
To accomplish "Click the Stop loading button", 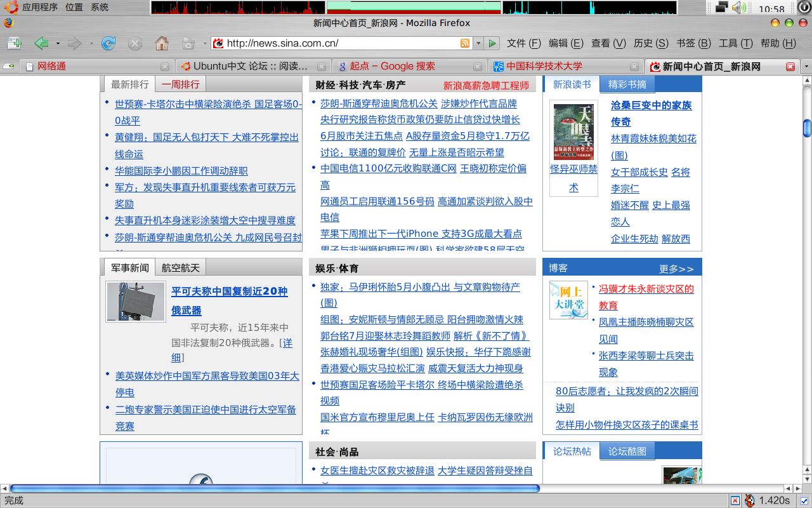I will tap(135, 43).
